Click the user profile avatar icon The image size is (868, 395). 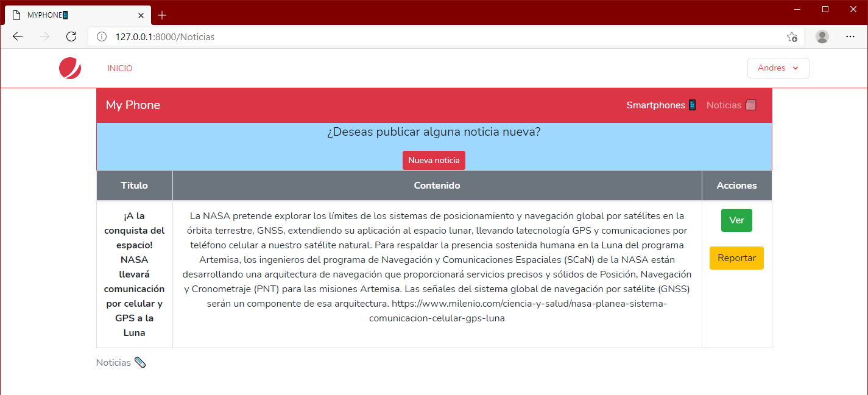click(822, 37)
